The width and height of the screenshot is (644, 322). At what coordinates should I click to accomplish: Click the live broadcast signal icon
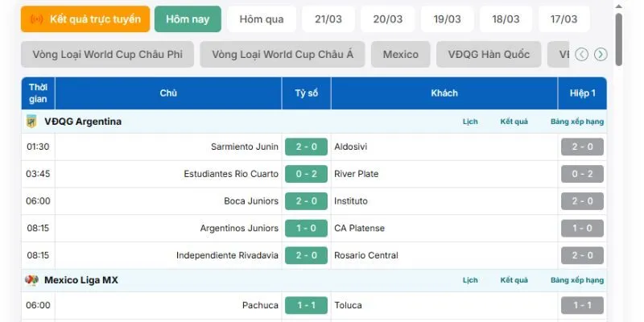36,19
